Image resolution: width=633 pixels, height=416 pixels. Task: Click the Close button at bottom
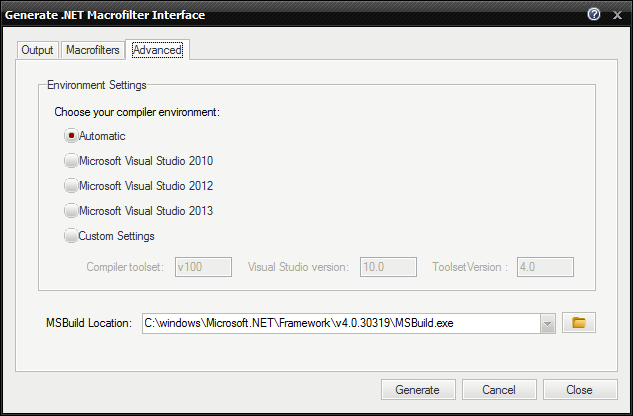579,390
